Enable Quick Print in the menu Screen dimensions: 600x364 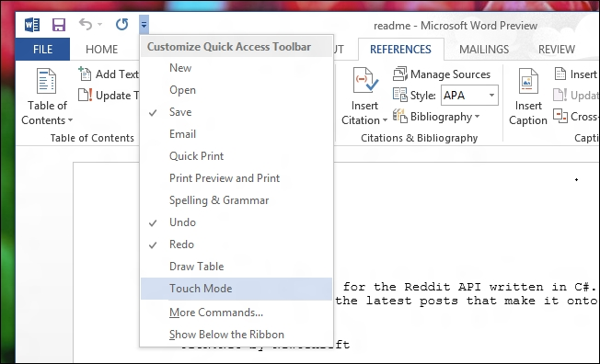237,156
